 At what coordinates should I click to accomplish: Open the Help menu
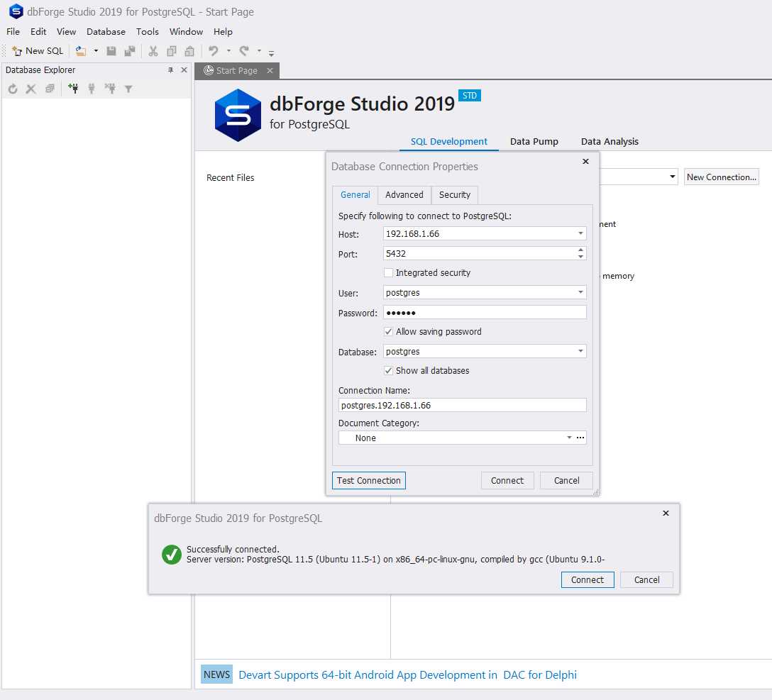[x=223, y=31]
